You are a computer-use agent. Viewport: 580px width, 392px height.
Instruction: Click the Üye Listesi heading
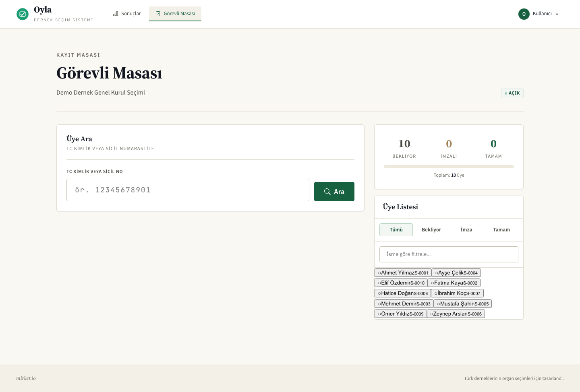[x=400, y=207]
